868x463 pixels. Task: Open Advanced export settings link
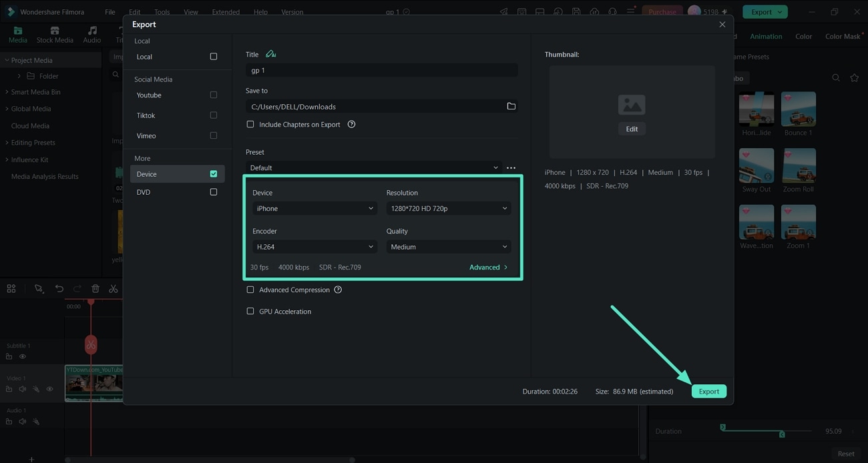click(x=489, y=267)
